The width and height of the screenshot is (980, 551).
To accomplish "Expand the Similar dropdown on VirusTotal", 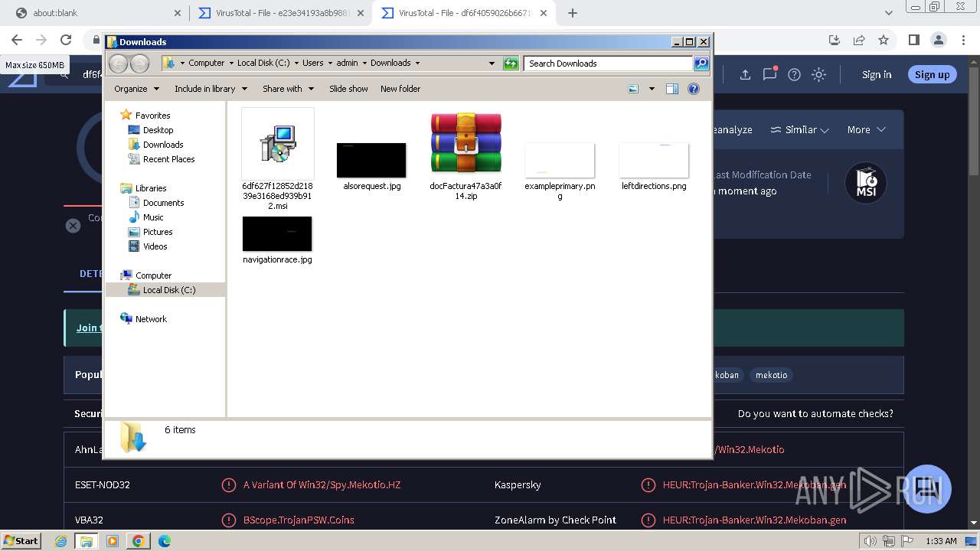I will tap(800, 130).
